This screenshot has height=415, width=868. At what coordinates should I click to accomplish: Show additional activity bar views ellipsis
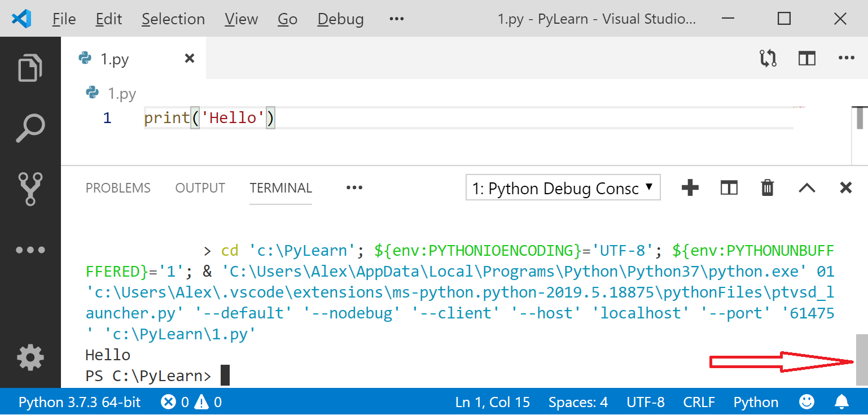coord(30,250)
